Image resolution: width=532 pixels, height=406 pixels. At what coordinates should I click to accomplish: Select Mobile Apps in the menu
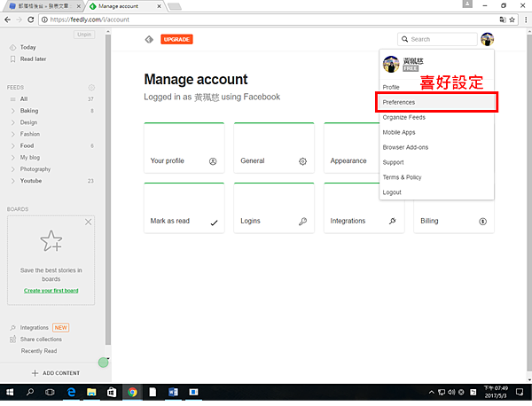[436, 133]
